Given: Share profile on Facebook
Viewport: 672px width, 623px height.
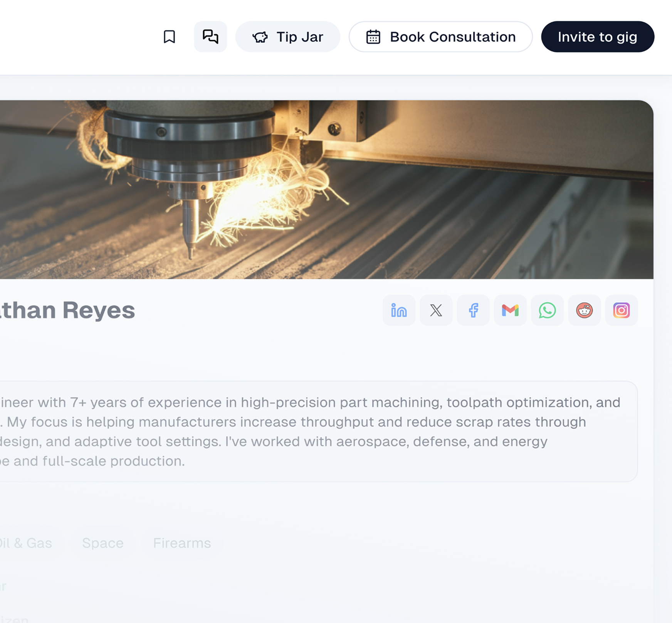Looking at the screenshot, I should pyautogui.click(x=473, y=310).
